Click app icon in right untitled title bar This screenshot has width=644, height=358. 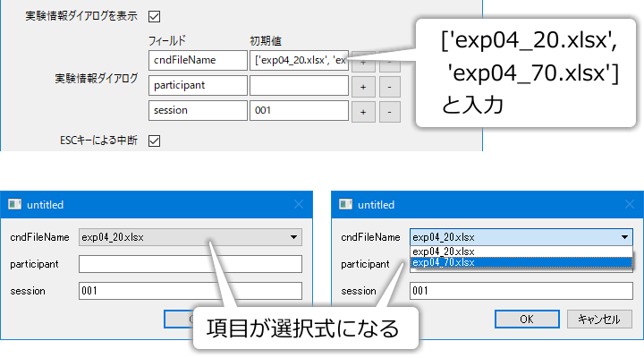(x=346, y=204)
